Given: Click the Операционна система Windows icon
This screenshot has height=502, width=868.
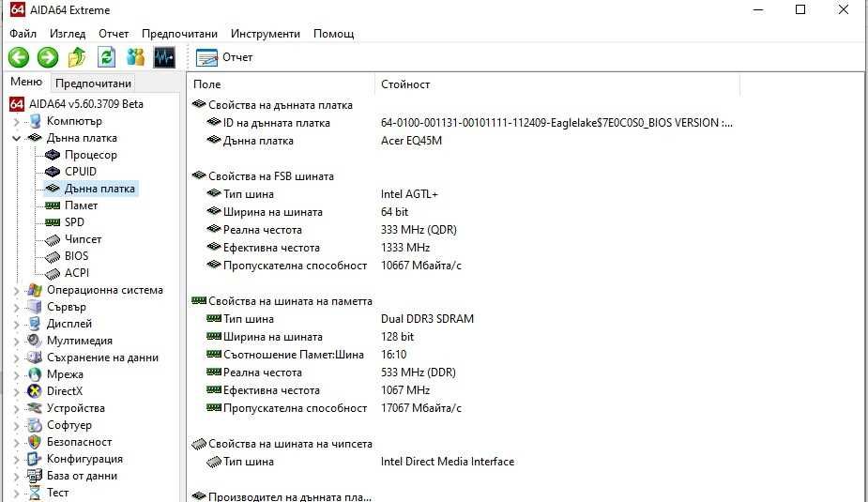Looking at the screenshot, I should pos(35,290).
